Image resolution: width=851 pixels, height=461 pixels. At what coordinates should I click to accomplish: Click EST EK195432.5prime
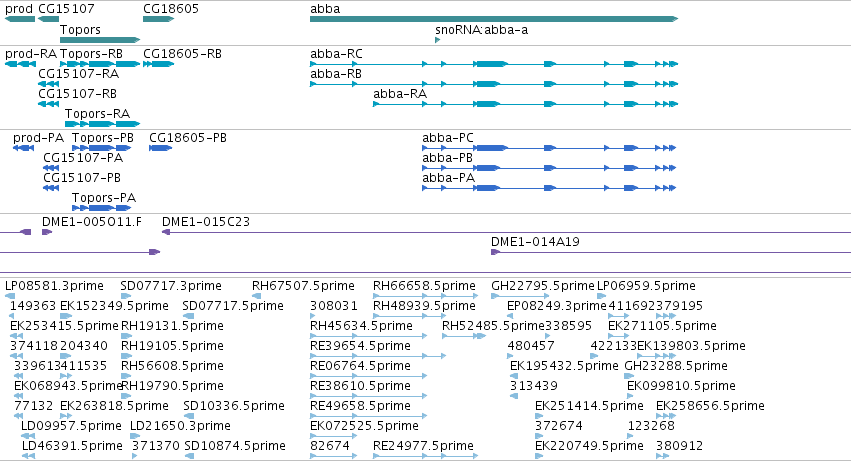click(x=564, y=367)
